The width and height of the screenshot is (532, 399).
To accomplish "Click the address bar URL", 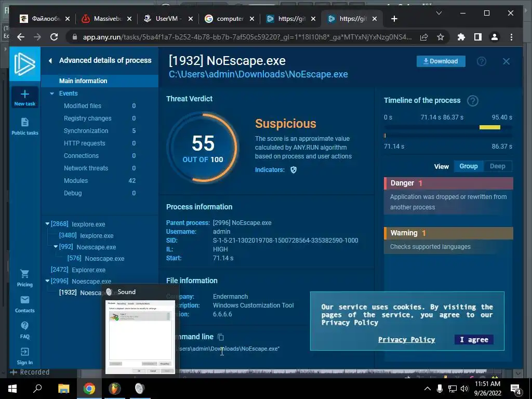I will [247, 37].
